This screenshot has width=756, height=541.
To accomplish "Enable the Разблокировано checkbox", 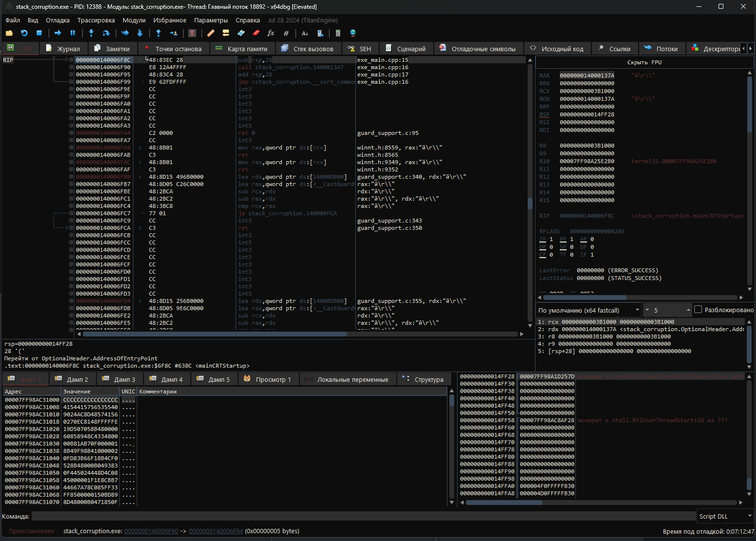I will point(698,310).
